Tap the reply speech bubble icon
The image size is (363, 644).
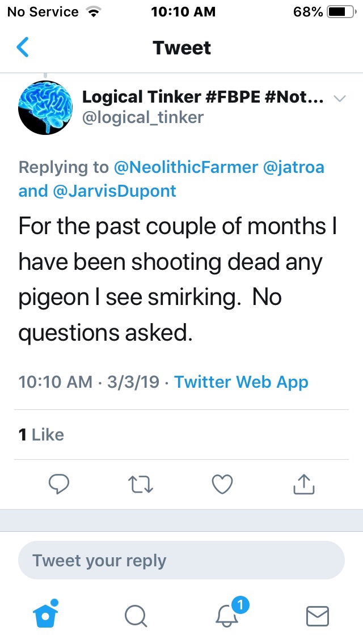click(59, 484)
